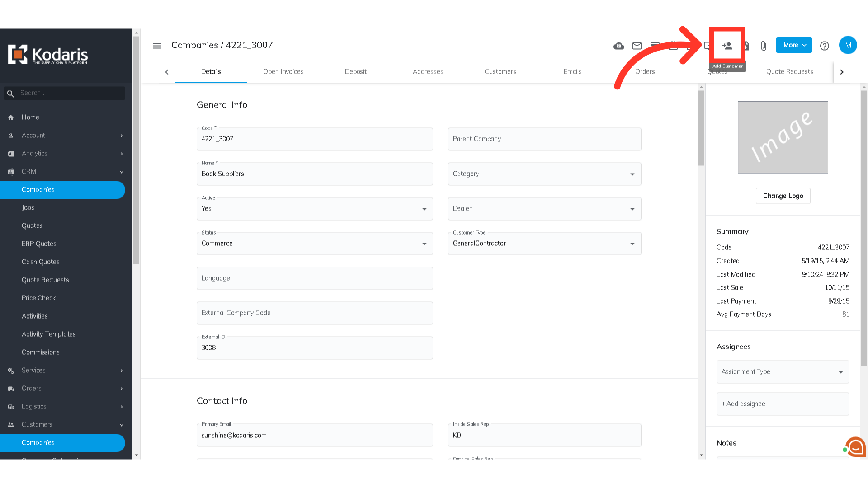868x488 pixels.
Task: Click Home in sidebar
Action: click(30, 117)
